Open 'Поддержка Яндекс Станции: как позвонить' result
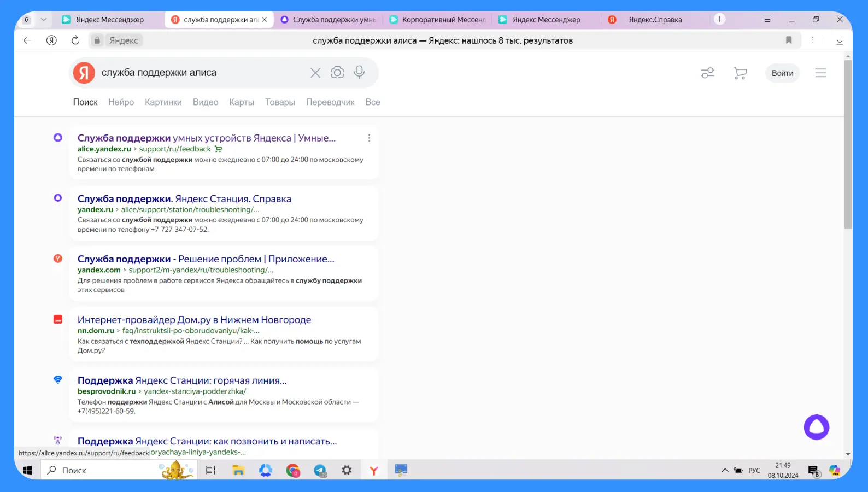The image size is (868, 492). (x=207, y=441)
